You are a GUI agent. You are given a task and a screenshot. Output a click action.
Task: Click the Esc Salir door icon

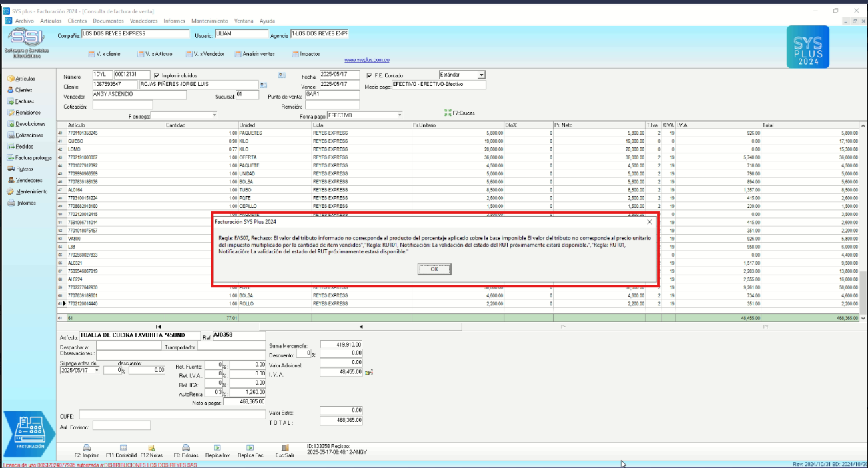coord(285,448)
